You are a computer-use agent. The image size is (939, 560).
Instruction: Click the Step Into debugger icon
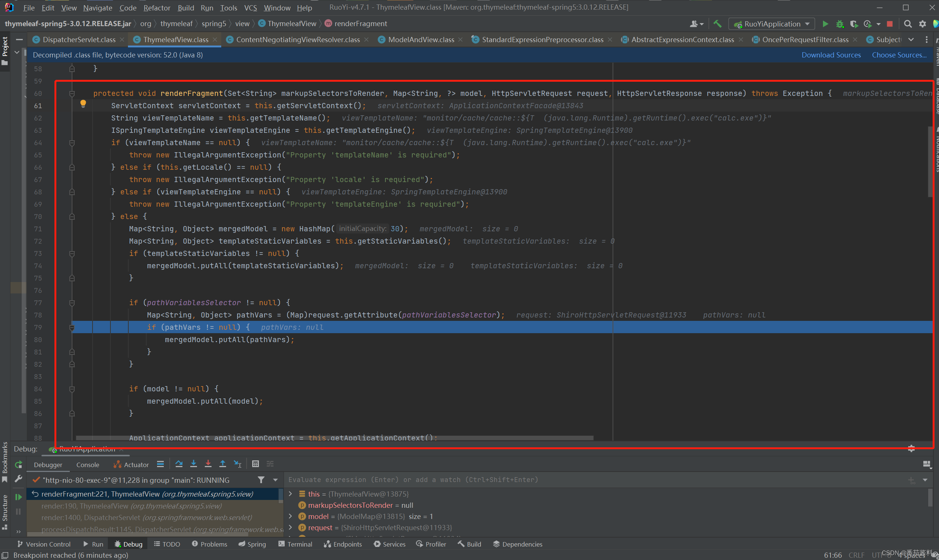194,464
